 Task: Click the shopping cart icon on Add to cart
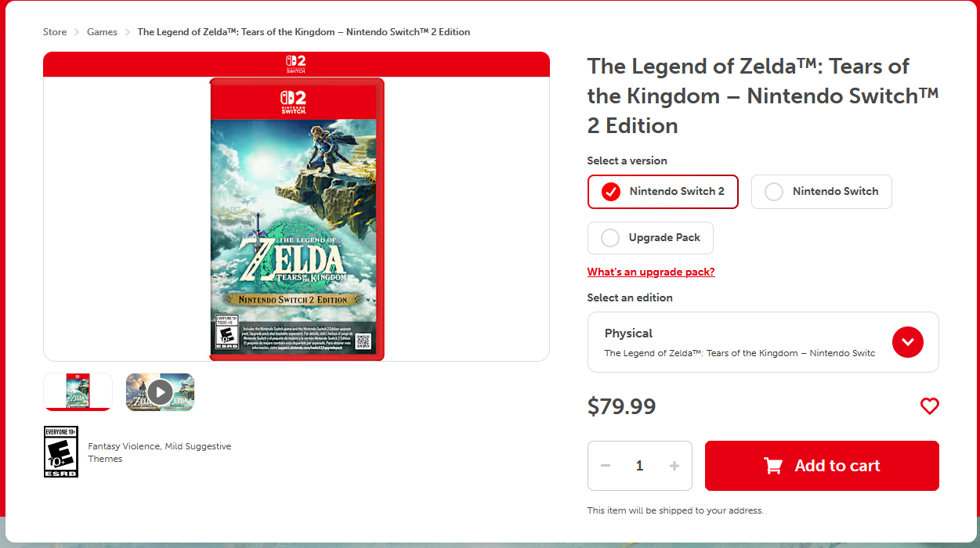tap(773, 466)
